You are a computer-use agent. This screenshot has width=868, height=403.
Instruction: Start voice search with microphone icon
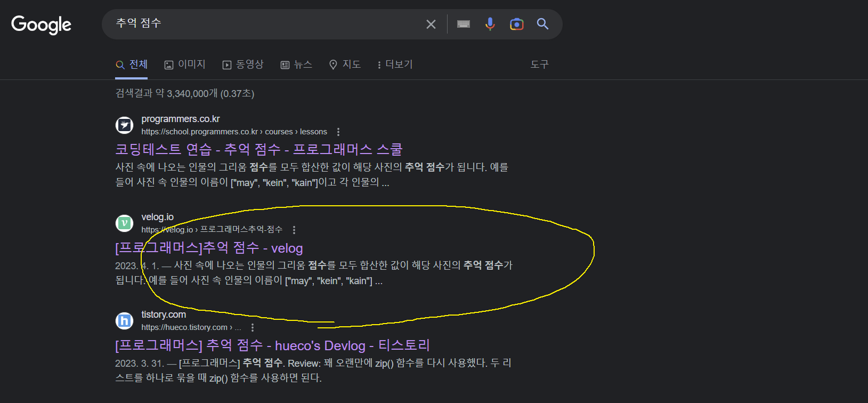click(490, 24)
